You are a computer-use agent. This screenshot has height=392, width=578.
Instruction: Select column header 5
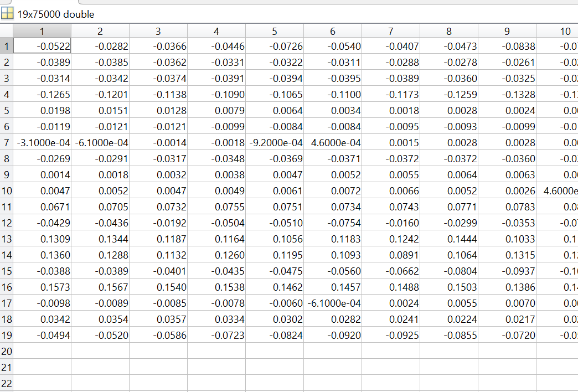tap(274, 32)
